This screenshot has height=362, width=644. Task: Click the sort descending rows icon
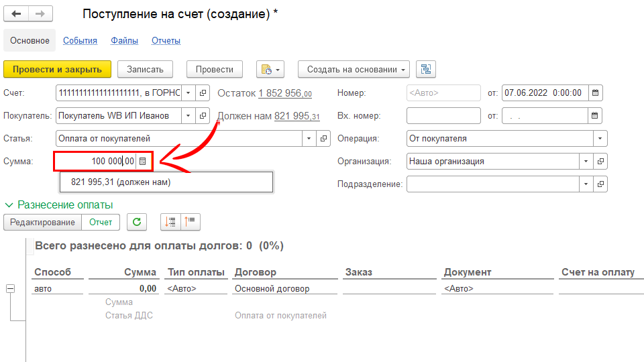(x=170, y=222)
